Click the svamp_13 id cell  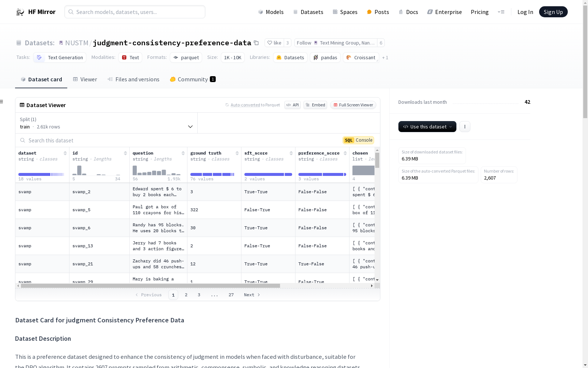click(x=99, y=246)
